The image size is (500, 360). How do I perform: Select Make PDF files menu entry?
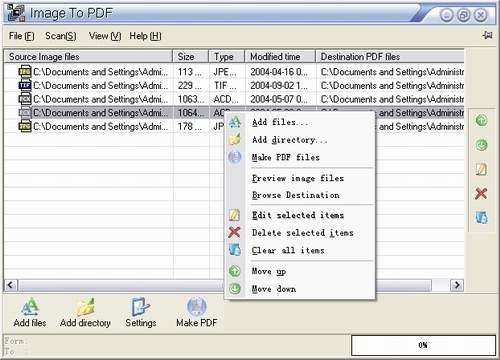pyautogui.click(x=300, y=157)
